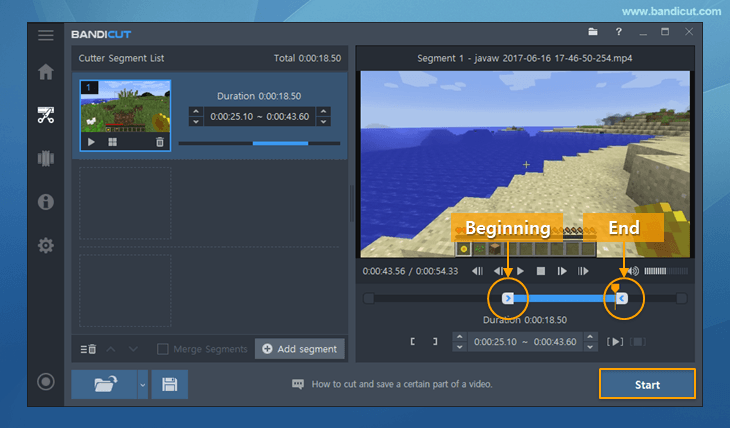
Task: Open the Join mode sidebar icon
Action: [x=46, y=158]
